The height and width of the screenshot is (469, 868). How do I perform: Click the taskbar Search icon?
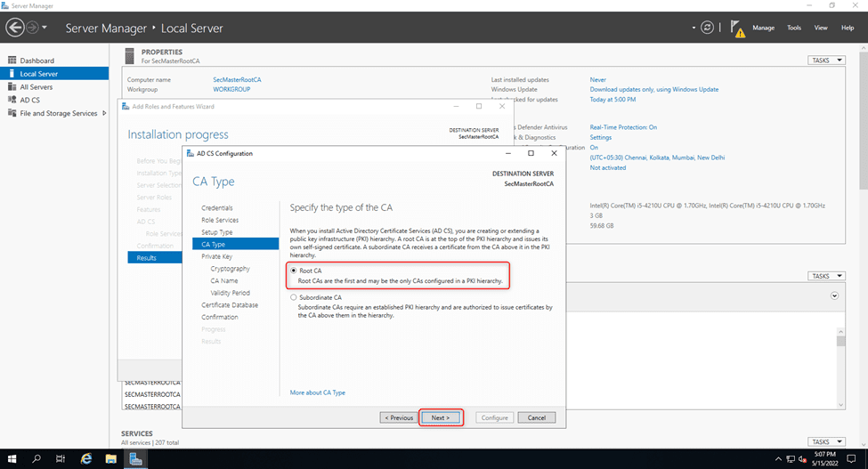37,458
